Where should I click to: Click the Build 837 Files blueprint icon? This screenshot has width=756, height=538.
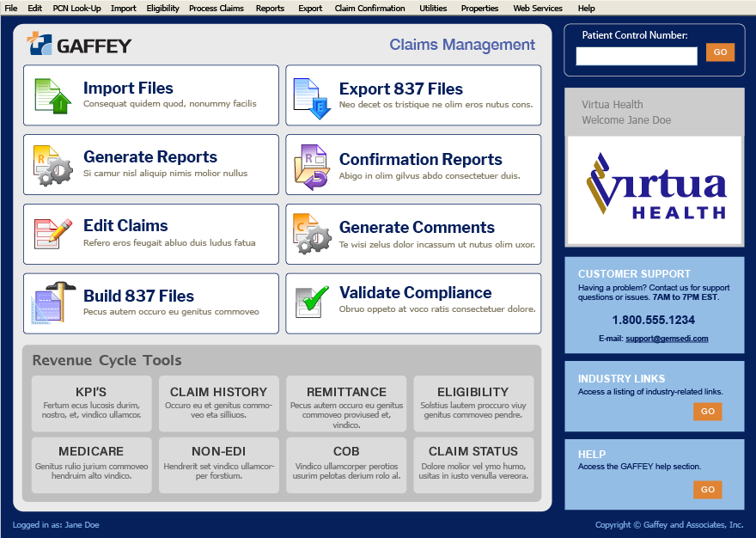point(53,303)
